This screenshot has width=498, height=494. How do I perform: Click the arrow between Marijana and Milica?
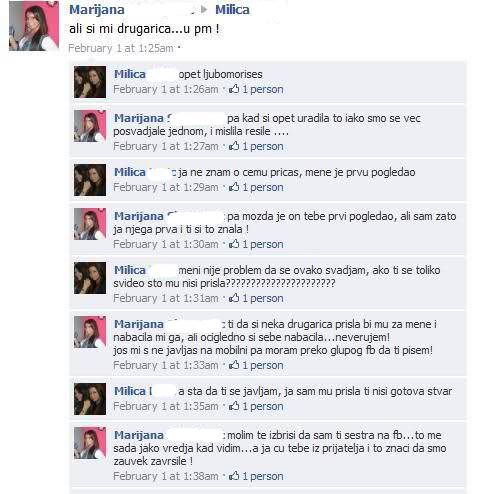204,10
